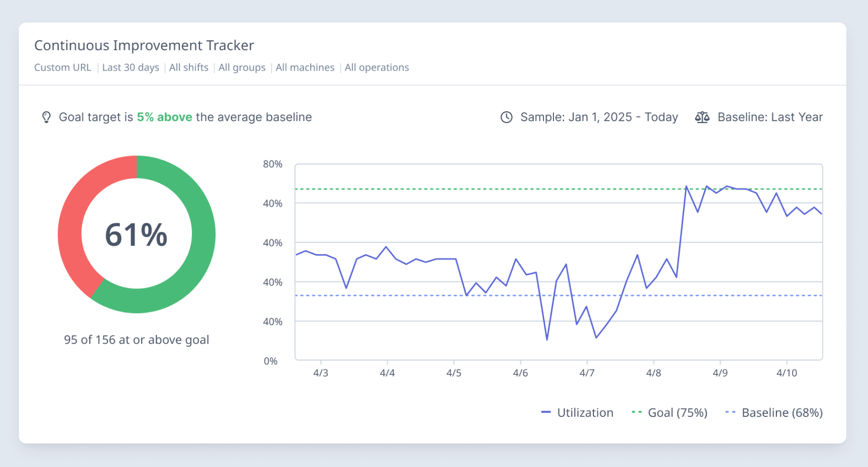Click the Sample: Jan 1, 2025 - Today control
The width and height of the screenshot is (868, 467).
point(599,117)
